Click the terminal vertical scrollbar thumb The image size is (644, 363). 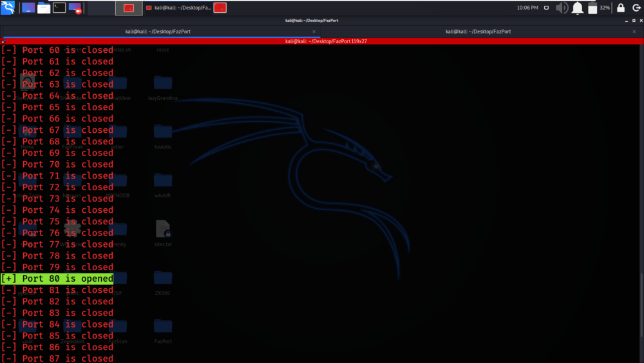(x=641, y=304)
